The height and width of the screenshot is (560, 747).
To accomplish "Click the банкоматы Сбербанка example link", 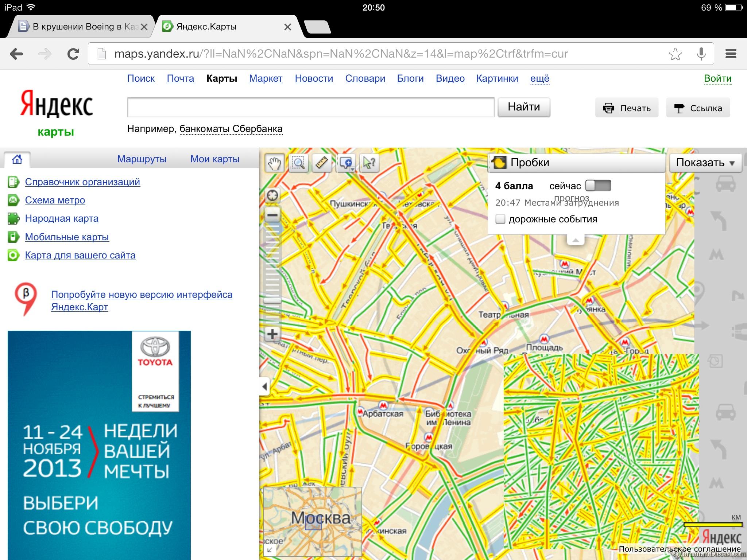I will pos(231,129).
